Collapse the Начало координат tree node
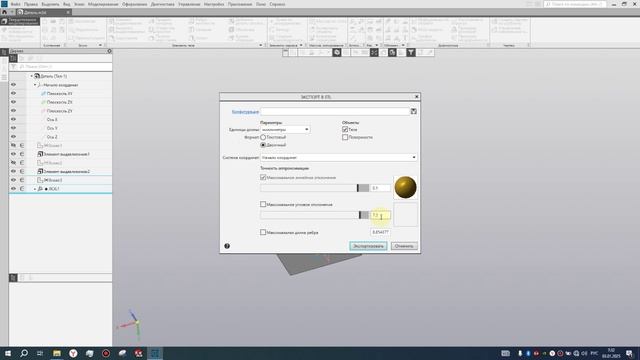 [x=35, y=85]
